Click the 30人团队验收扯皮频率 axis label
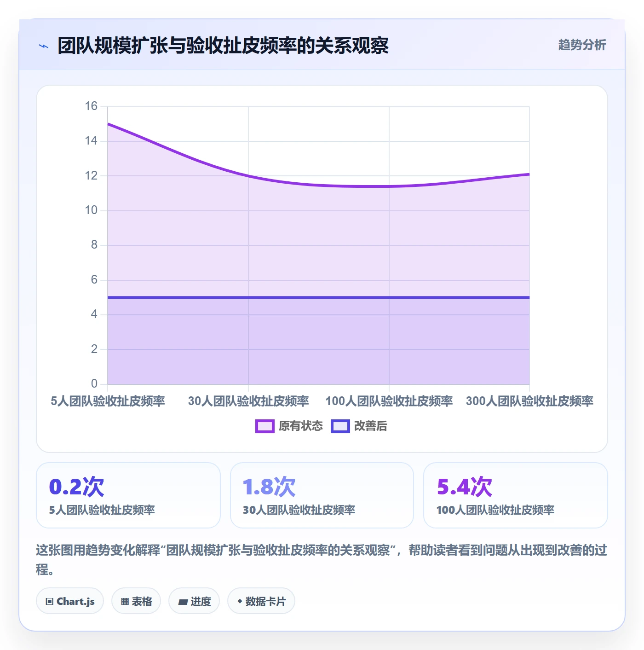The image size is (644, 650). pos(248,401)
